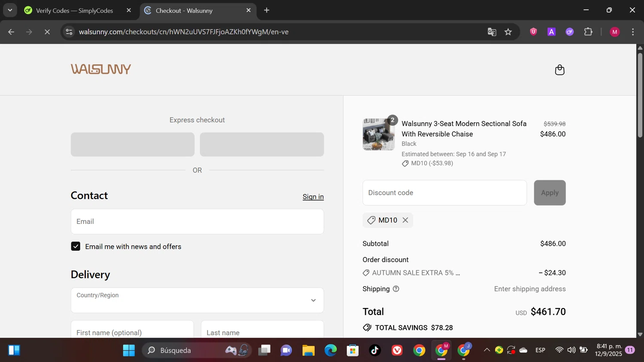The image size is (644, 362).
Task: Click the Sign in link
Action: coord(313,197)
